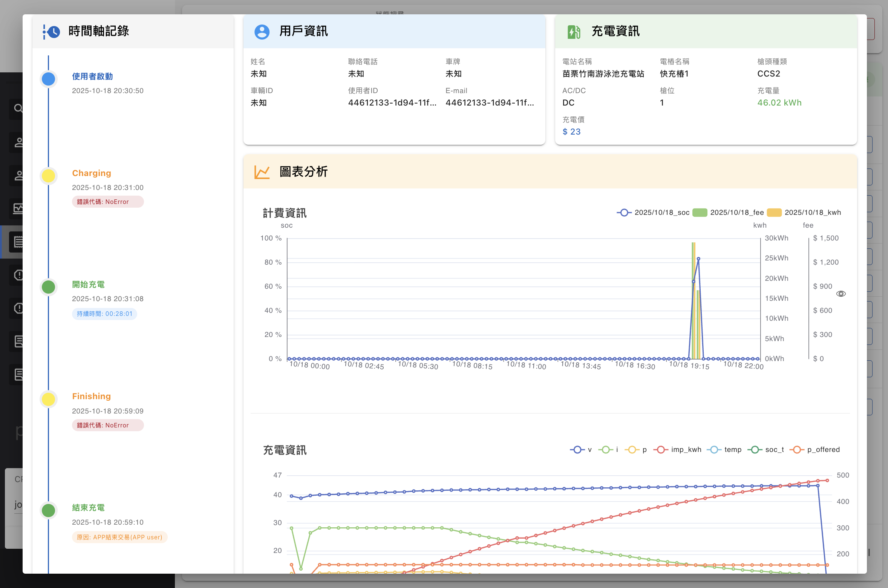This screenshot has width=888, height=588.
Task: Click the truncated E-mail value
Action: click(x=490, y=103)
